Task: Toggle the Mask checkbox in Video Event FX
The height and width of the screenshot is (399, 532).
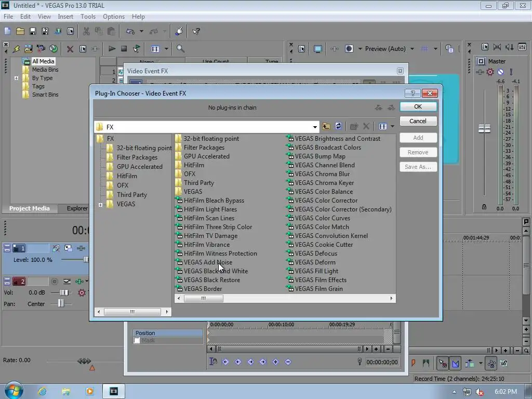Action: [x=137, y=340]
